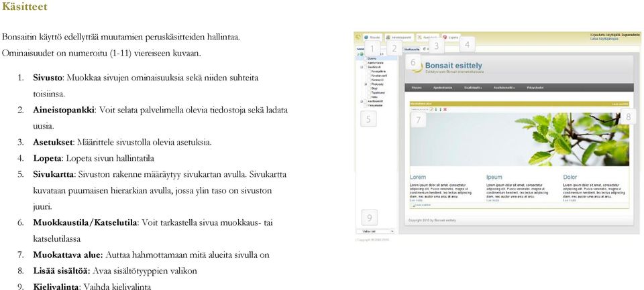Click the bold term Aineistopankki in the list
This screenshot has height=290, width=644.
(x=64, y=110)
